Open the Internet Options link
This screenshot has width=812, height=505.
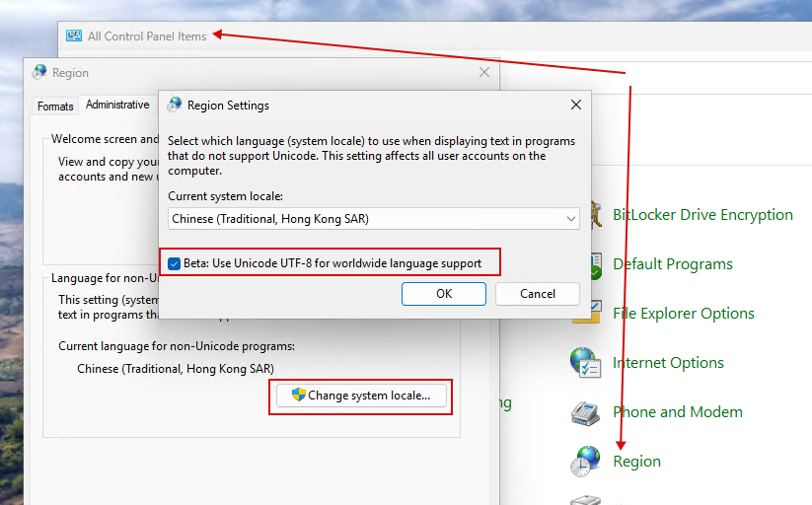pos(668,363)
